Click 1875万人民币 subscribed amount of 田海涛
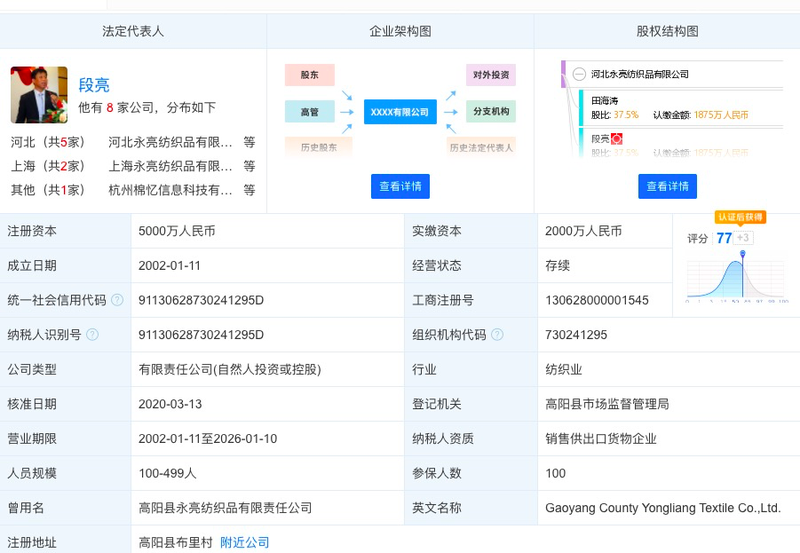Image resolution: width=800 pixels, height=553 pixels. [721, 115]
